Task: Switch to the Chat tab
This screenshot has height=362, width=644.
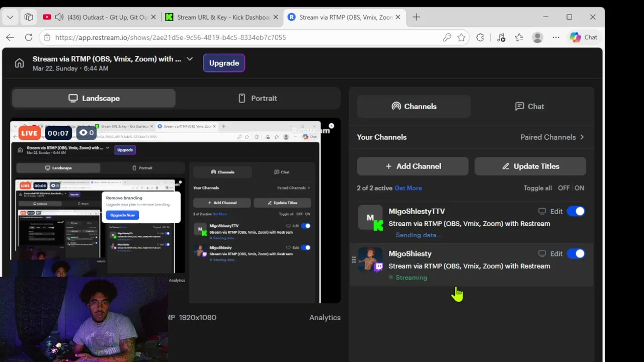Action: pyautogui.click(x=529, y=106)
